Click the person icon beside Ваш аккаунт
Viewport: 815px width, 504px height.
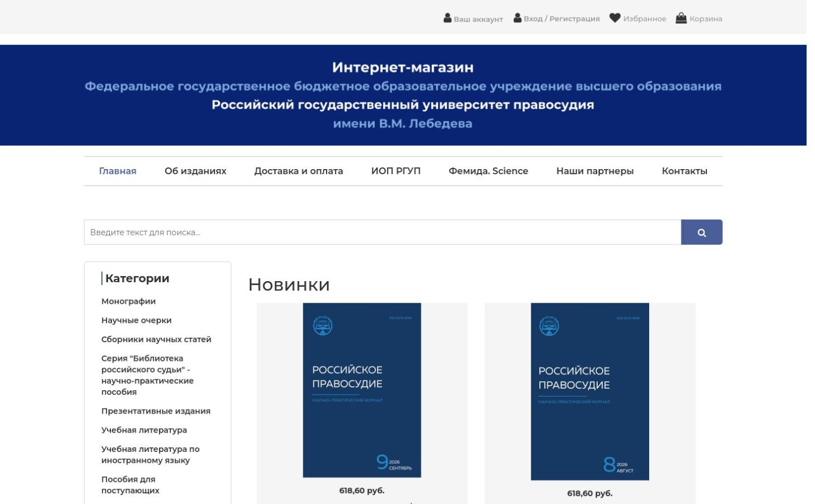(x=447, y=18)
